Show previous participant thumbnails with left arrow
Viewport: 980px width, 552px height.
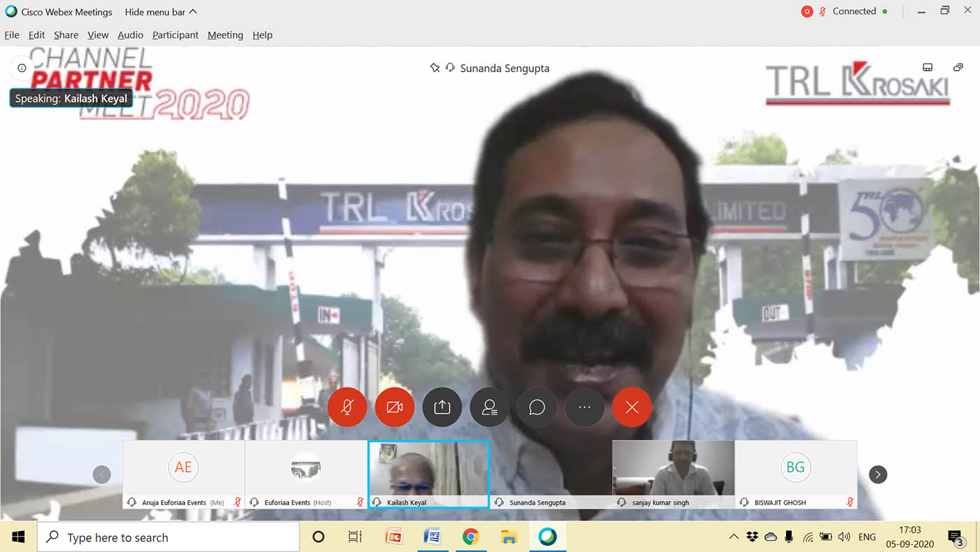point(101,474)
